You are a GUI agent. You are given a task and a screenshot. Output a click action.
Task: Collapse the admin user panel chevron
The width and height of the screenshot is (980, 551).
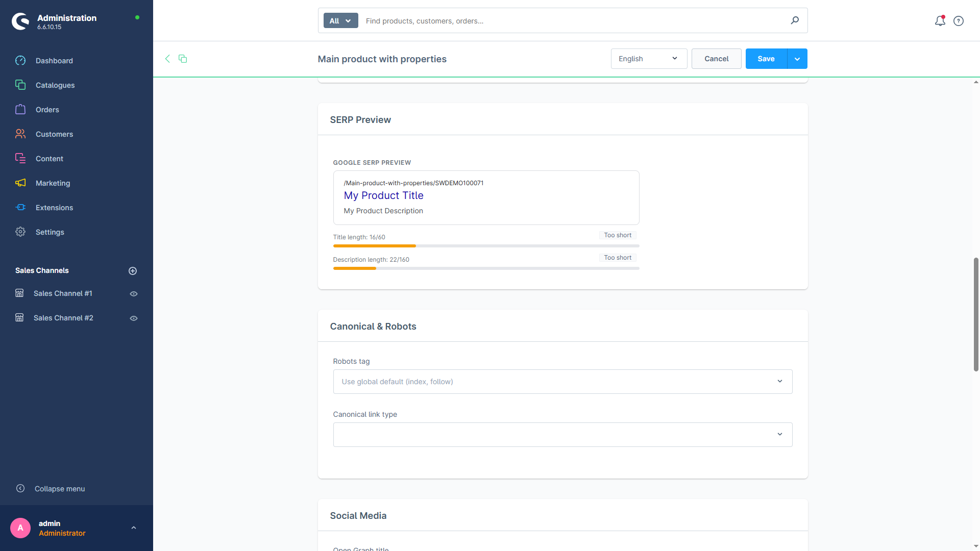134,528
